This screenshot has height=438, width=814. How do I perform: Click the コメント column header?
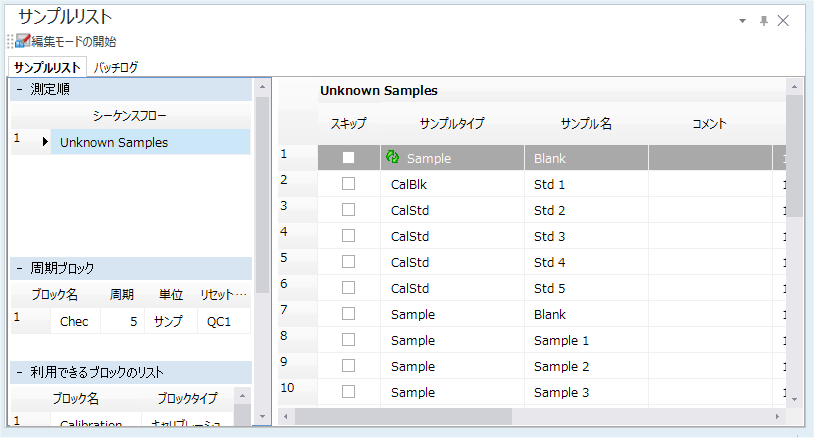pos(710,124)
